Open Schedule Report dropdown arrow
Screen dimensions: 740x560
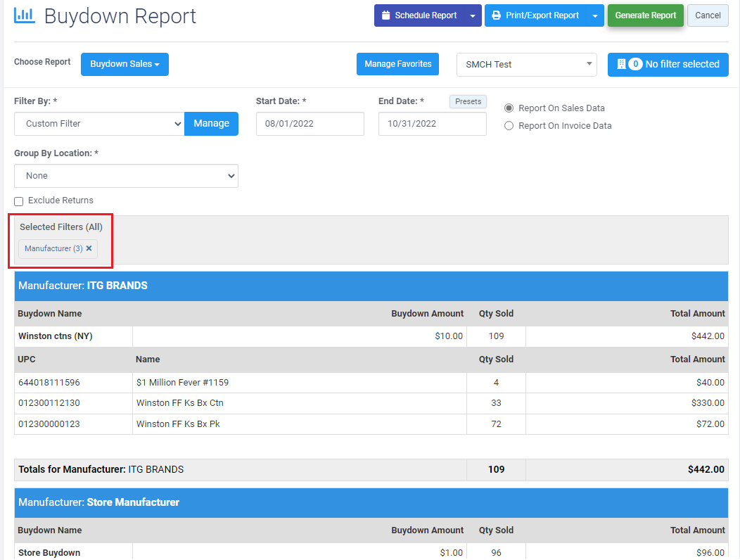point(473,15)
